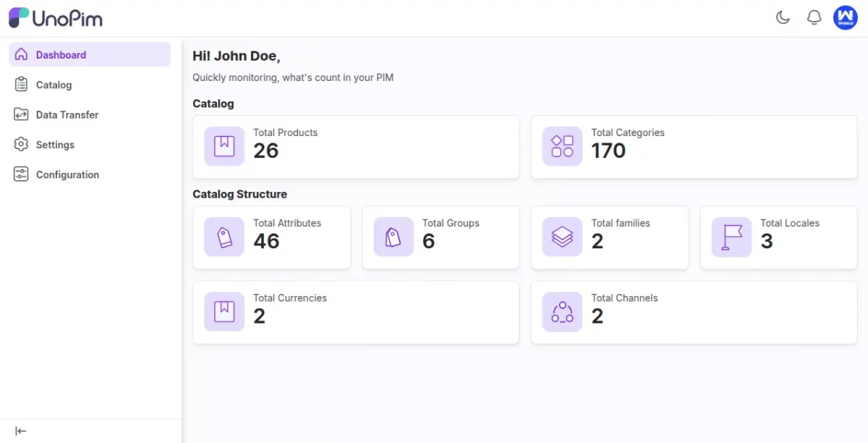Click the Catalog clipboard icon in sidebar
This screenshot has height=443, width=868.
(x=21, y=84)
